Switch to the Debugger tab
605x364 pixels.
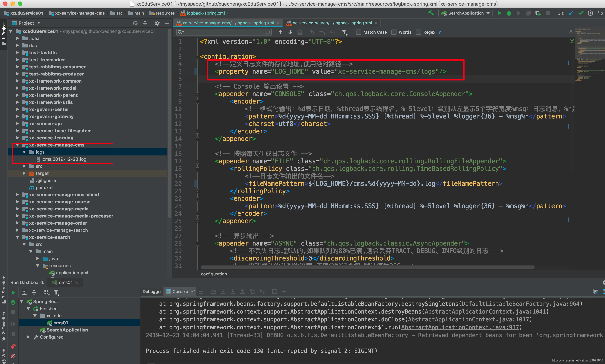[x=152, y=291]
